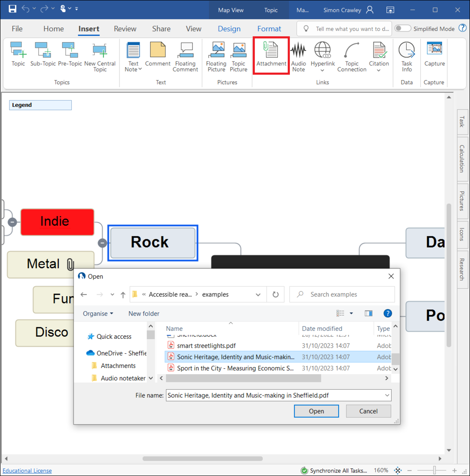Adjust the zoom slider in status bar
The height and width of the screenshot is (476, 470).
(435, 470)
